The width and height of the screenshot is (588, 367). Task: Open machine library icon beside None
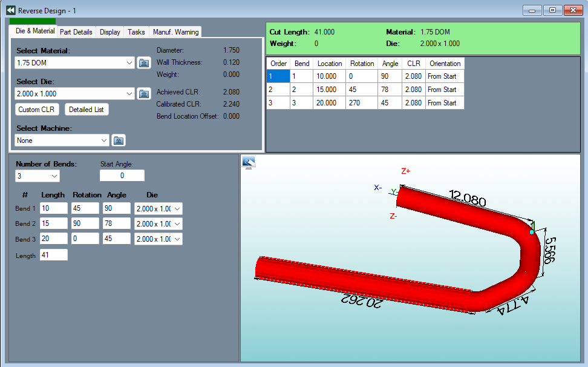[x=119, y=141]
